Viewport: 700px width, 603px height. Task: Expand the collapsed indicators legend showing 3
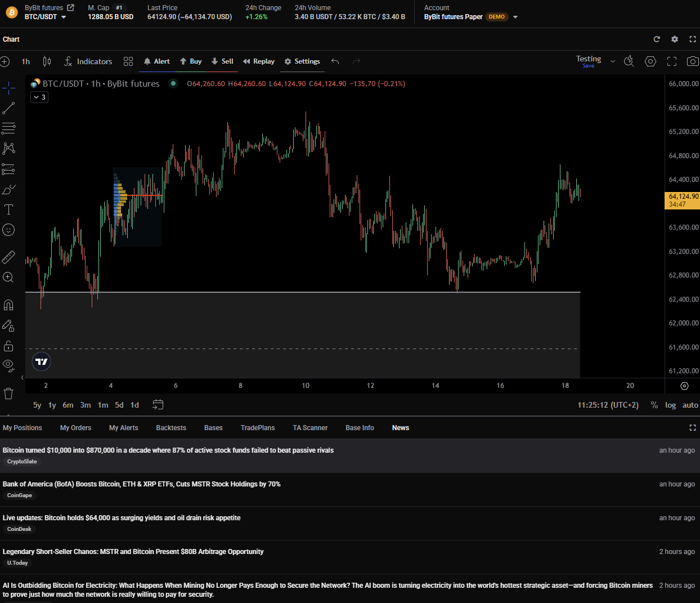[x=39, y=97]
